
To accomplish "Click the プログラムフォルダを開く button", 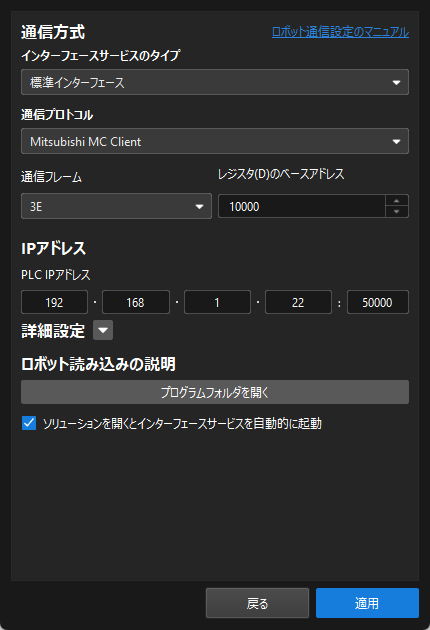I will tap(215, 392).
